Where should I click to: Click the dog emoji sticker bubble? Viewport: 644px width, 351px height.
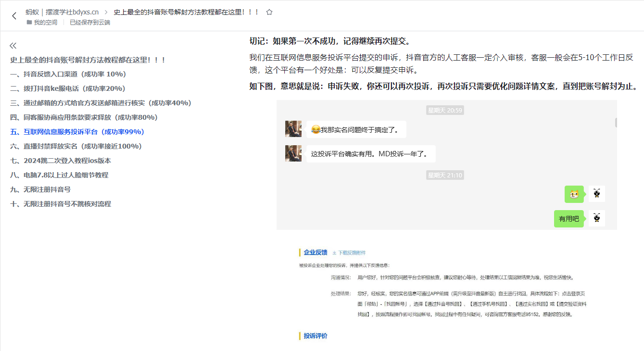click(574, 194)
